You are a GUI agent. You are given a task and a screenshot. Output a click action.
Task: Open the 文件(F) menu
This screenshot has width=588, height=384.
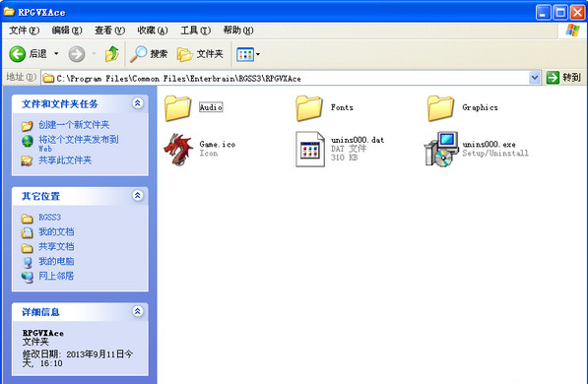[24, 30]
